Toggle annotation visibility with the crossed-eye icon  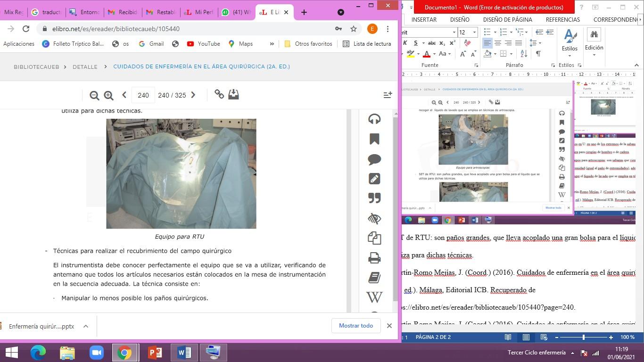374,218
